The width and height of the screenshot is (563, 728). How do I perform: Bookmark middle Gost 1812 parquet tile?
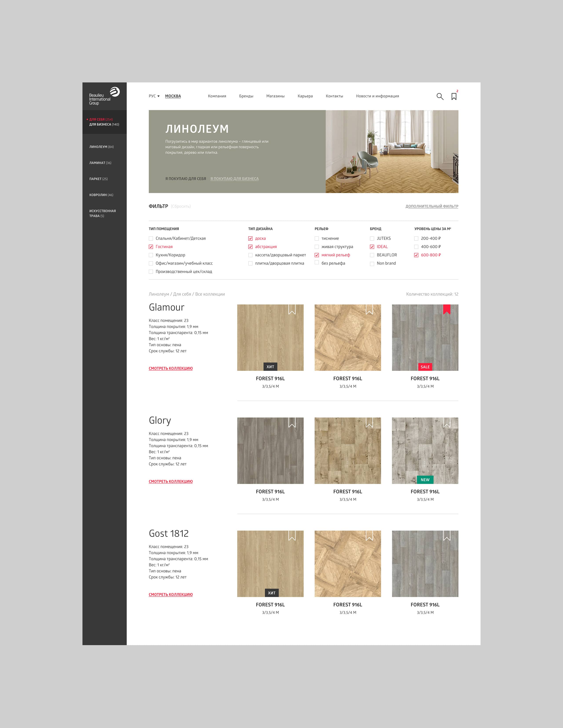[x=369, y=535]
